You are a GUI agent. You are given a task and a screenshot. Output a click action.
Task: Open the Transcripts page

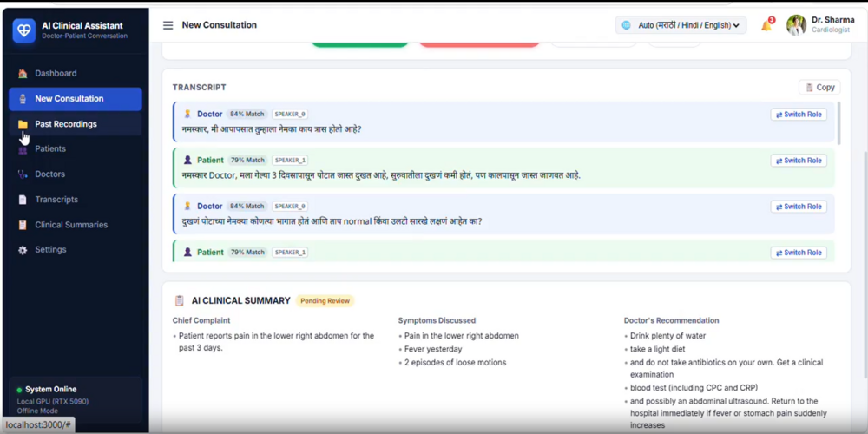tap(76, 200)
